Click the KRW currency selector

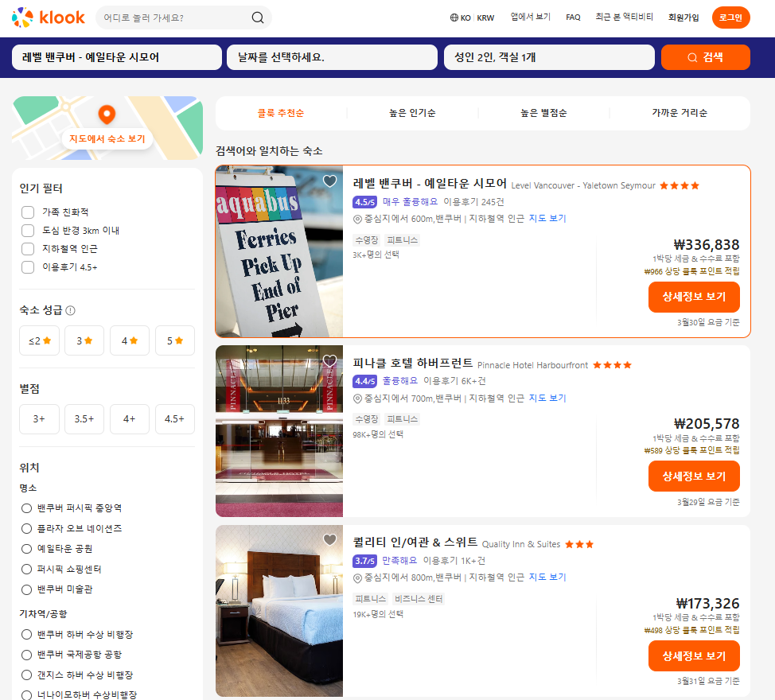pos(485,17)
